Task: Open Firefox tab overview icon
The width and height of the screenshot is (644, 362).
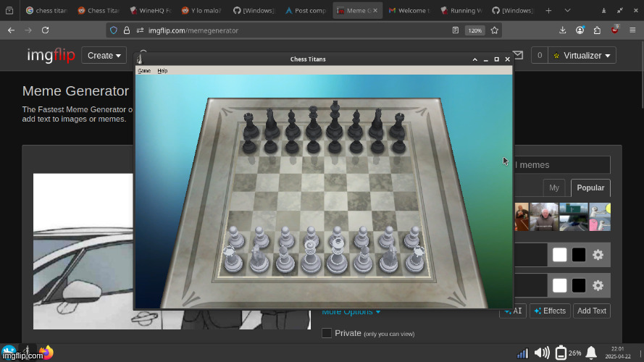Action: click(x=9, y=11)
